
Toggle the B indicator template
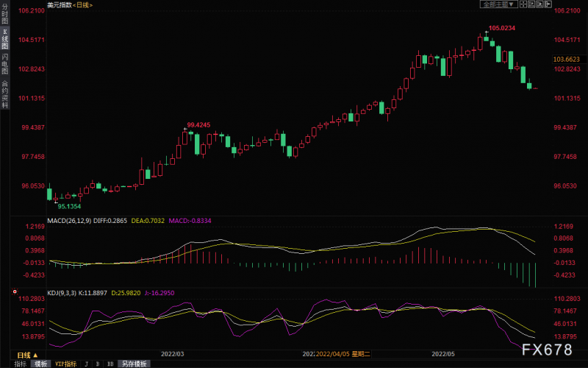click(98, 364)
